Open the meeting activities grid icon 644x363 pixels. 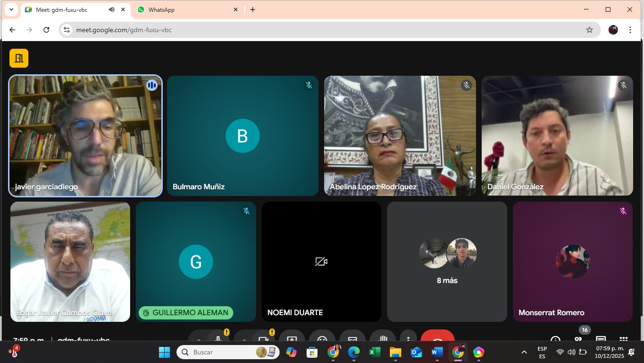pos(624,338)
